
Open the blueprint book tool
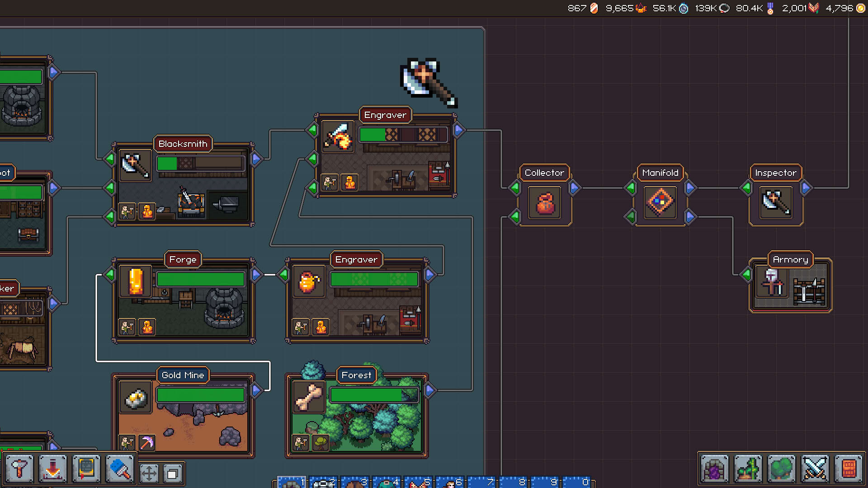pyautogui.click(x=86, y=469)
